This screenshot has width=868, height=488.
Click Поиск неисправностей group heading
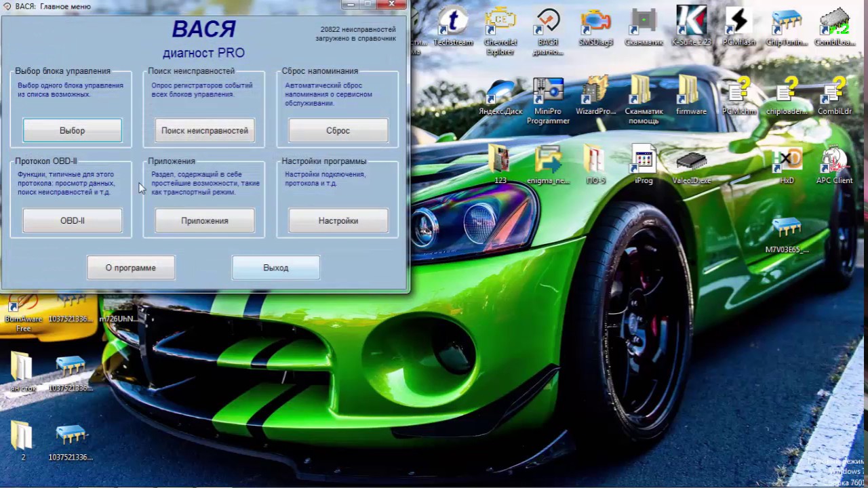(x=191, y=71)
